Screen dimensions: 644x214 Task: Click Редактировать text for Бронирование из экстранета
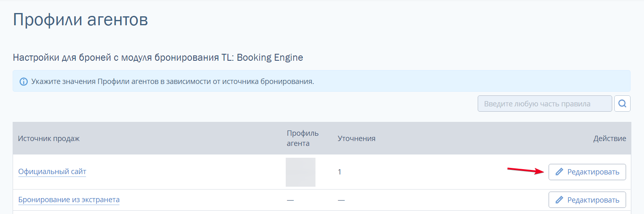(593, 200)
